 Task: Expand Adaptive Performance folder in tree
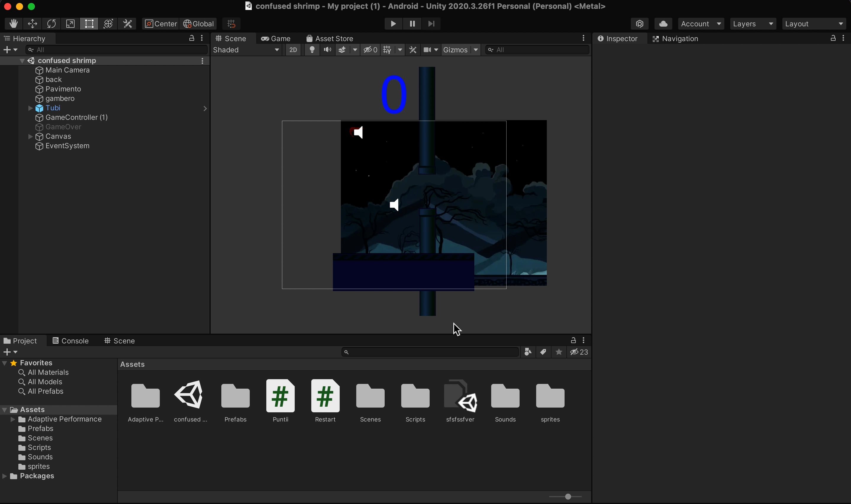coord(12,419)
